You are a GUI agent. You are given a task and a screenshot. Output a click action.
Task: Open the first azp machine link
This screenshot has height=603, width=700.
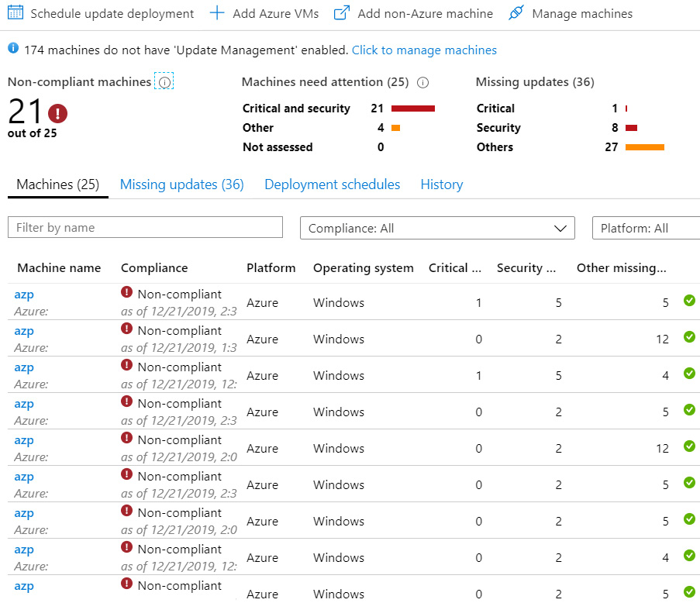point(24,295)
